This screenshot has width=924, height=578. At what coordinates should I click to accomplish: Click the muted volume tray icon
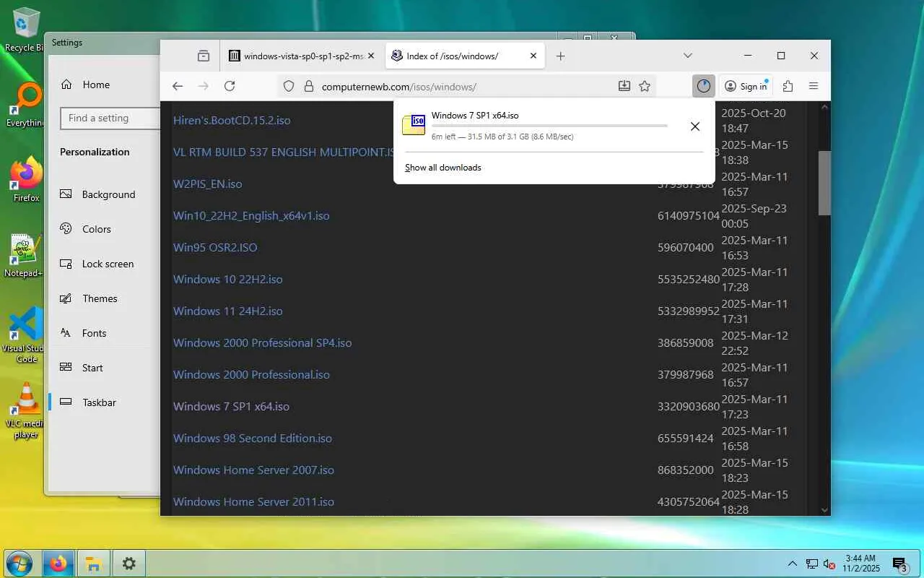829,564
